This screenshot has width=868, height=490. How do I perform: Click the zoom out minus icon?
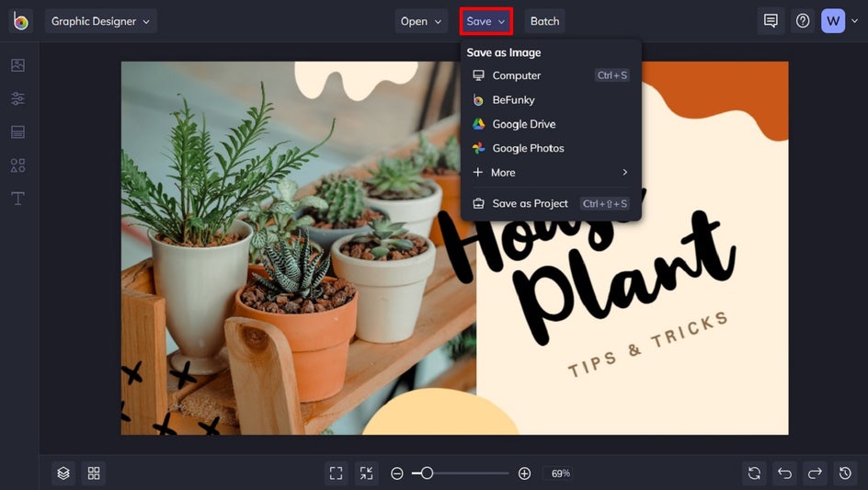(397, 473)
